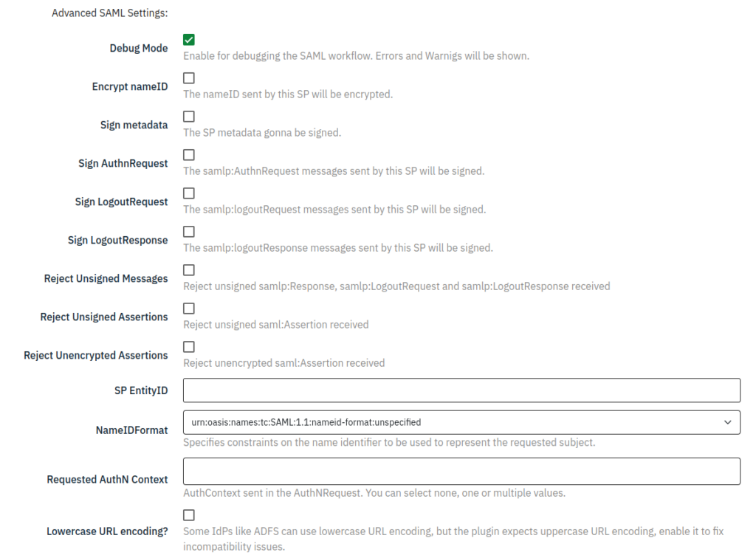The width and height of the screenshot is (756, 558).
Task: Open the NameIDFormat dropdown
Action: pos(461,422)
